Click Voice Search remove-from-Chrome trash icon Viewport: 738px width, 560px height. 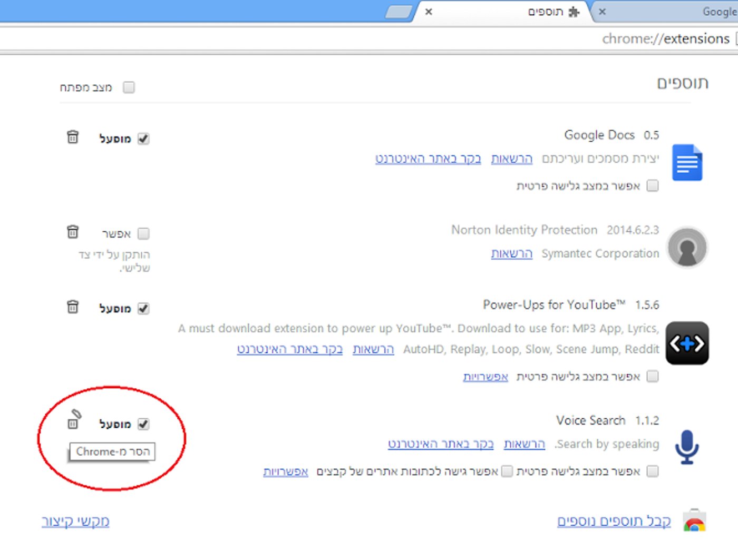click(x=74, y=419)
